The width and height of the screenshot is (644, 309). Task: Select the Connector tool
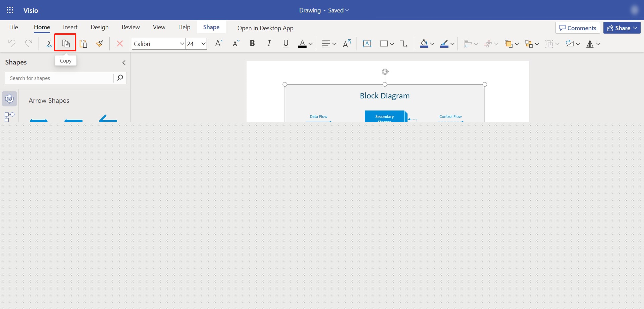tap(403, 44)
